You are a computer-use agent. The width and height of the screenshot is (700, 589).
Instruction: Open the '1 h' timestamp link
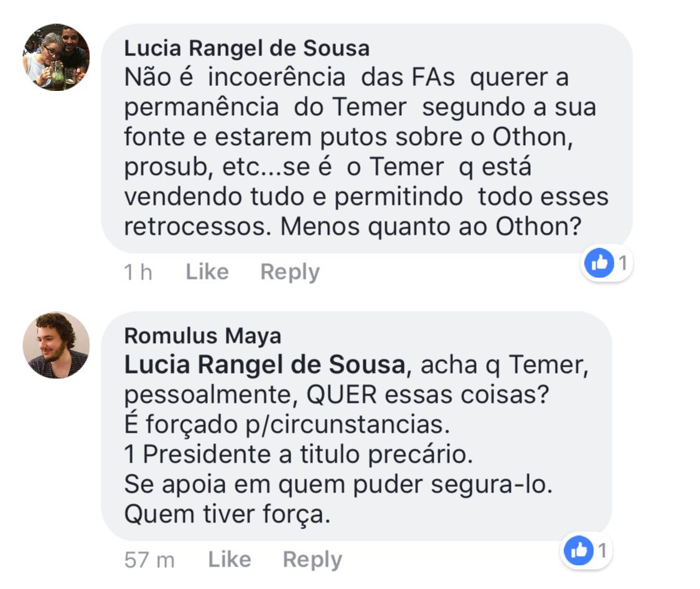point(138,272)
